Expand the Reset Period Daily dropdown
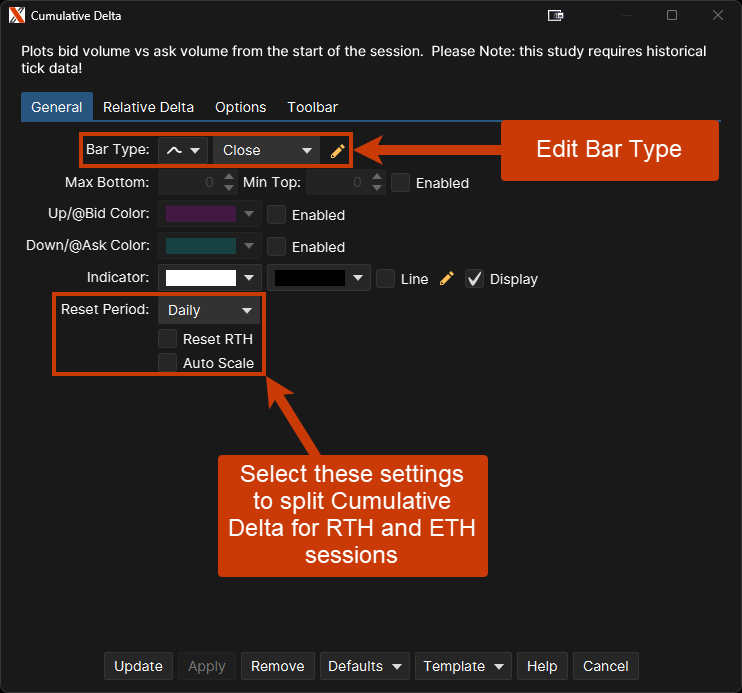742x693 pixels. [209, 311]
